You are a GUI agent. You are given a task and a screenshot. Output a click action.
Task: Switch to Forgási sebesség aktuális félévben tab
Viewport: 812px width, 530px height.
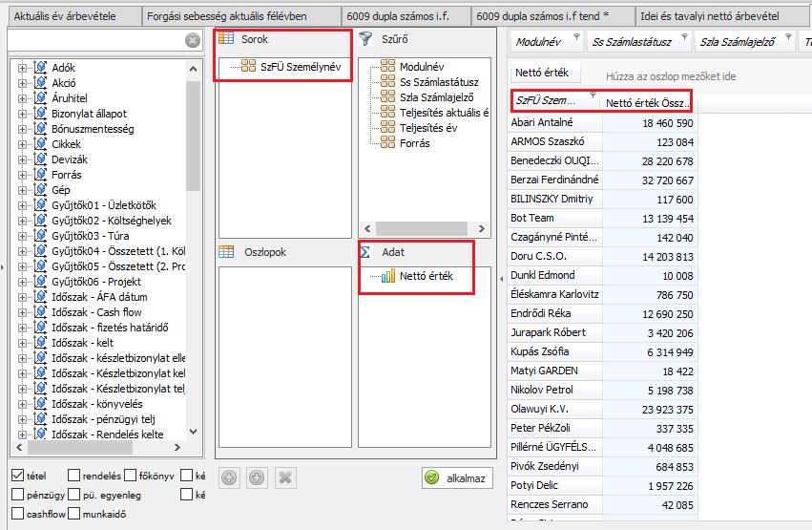[239, 17]
